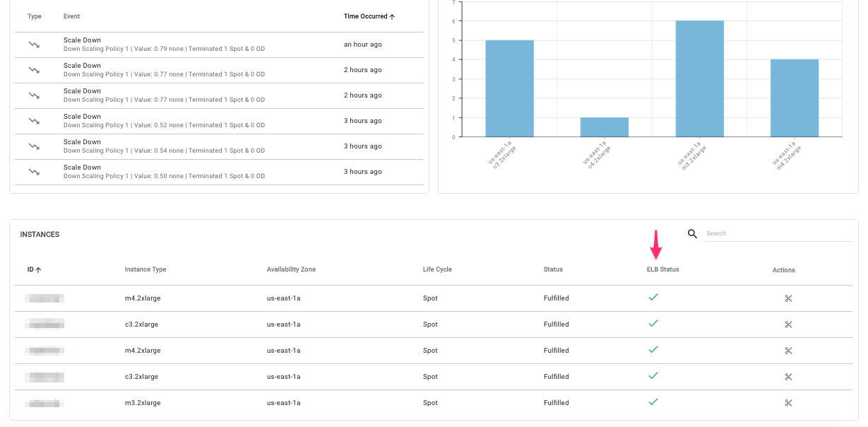
Task: Click the search magnifier icon in Instances
Action: (x=692, y=234)
